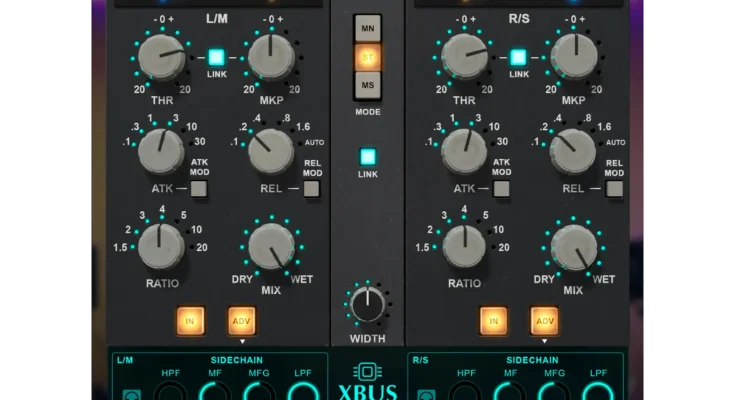Click the R/S sidechain listen icon
The image size is (735, 400).
click(x=425, y=395)
